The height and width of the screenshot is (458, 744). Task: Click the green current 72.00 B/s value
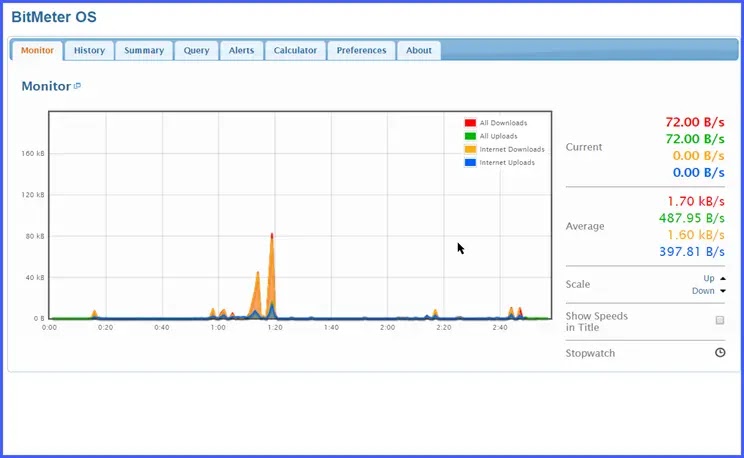click(x=695, y=139)
